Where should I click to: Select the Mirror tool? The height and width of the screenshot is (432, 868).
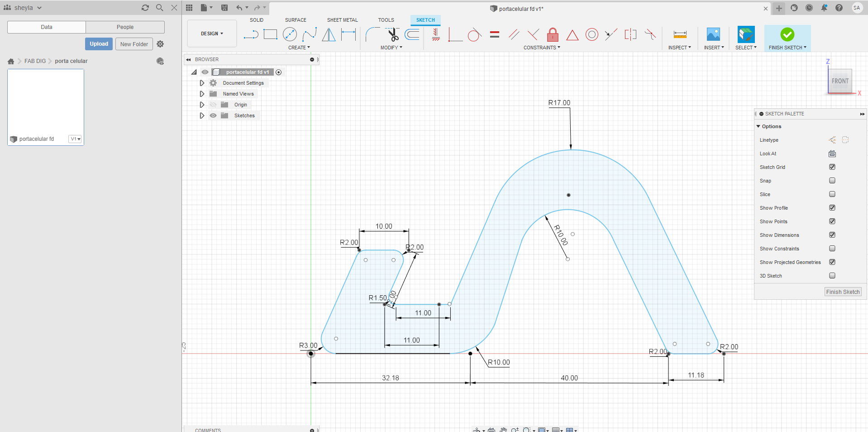pyautogui.click(x=329, y=34)
